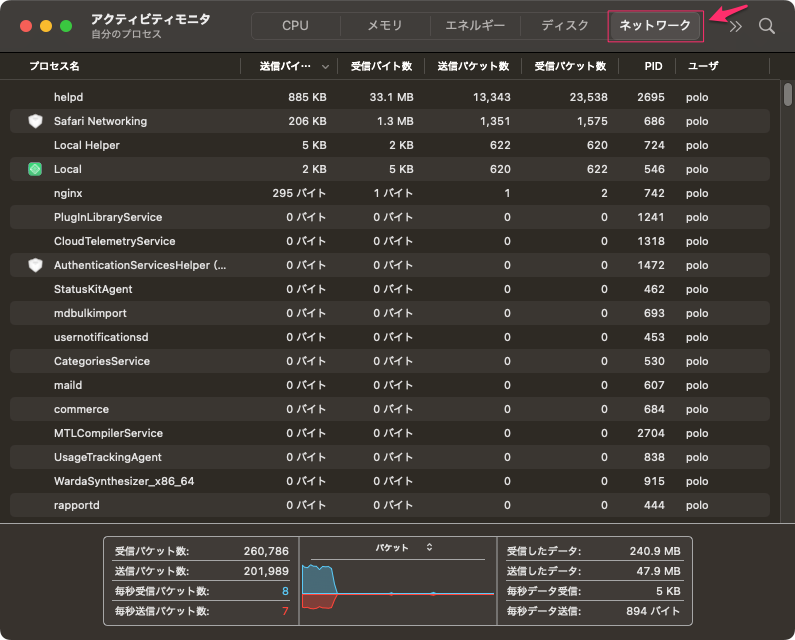Click the search magnifying glass icon
Screen dimensions: 795x640
click(767, 26)
